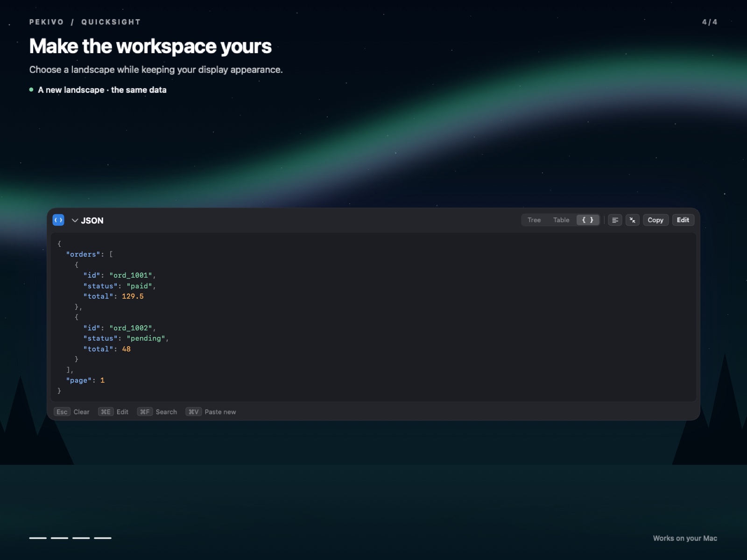This screenshot has width=747, height=560.
Task: Click the "pending" status value
Action: coord(146,338)
